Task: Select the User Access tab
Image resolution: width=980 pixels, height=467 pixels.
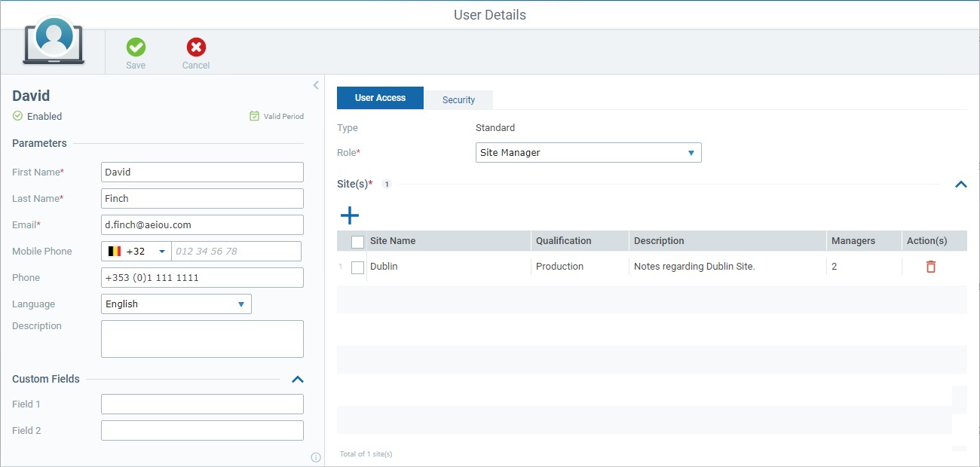Action: (x=380, y=97)
